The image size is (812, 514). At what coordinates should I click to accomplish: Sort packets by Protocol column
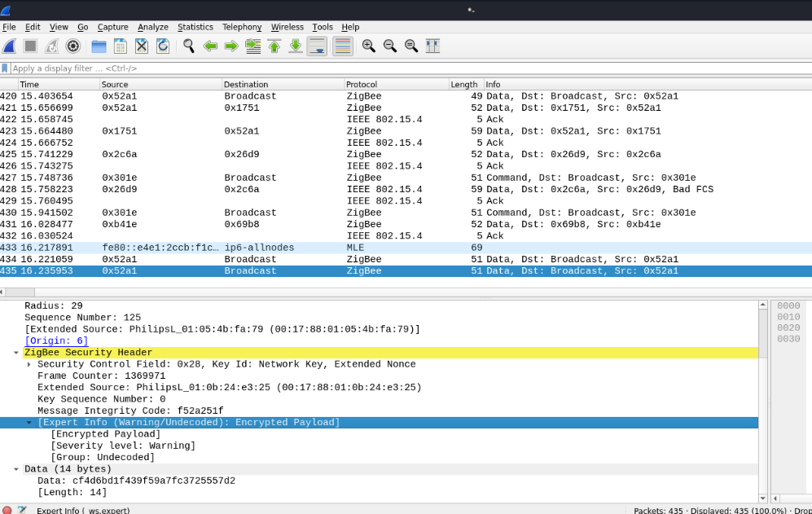pyautogui.click(x=397, y=85)
